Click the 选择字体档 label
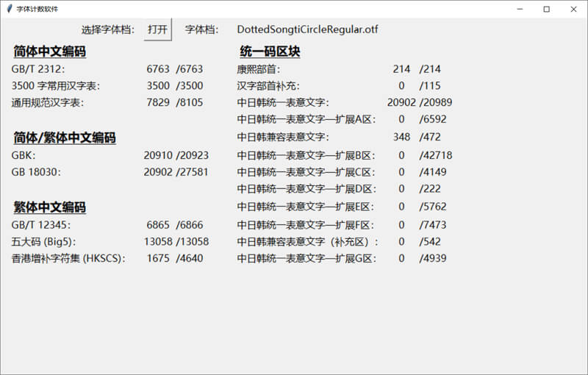The width and height of the screenshot is (588, 375). pos(108,29)
